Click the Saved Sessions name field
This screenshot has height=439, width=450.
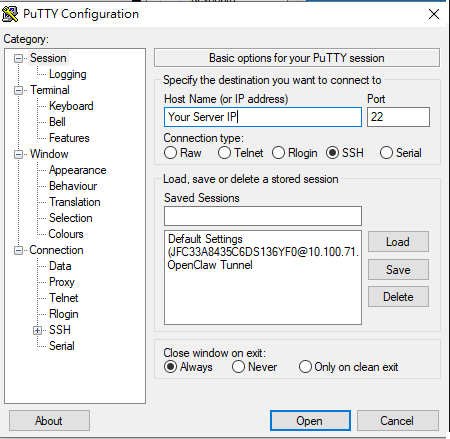coord(263,216)
